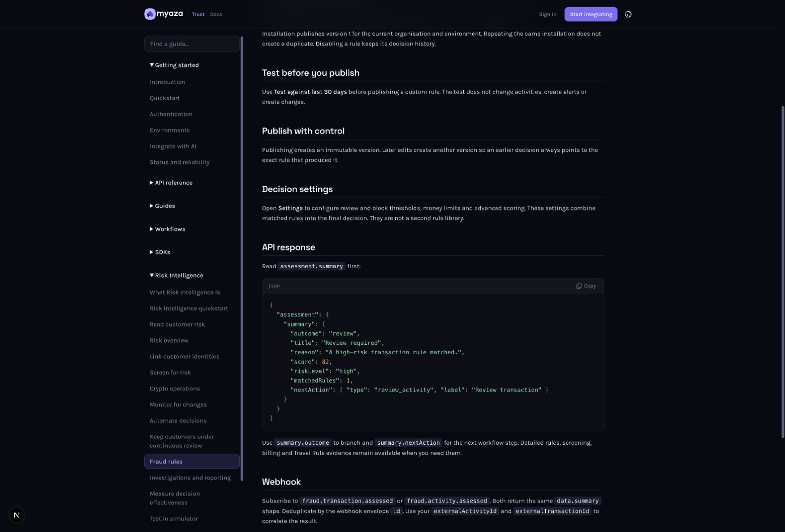785x532 pixels.
Task: Click the Start integrating button
Action: (591, 14)
